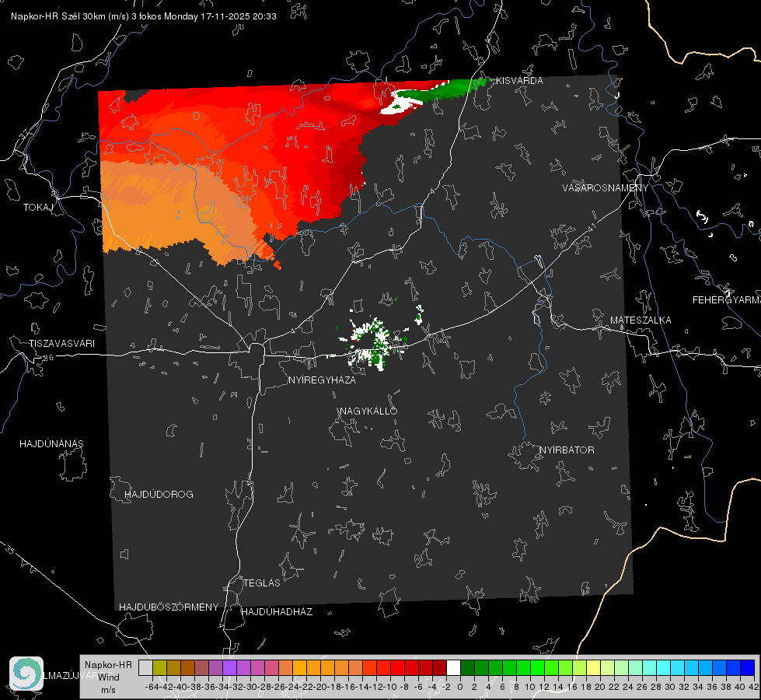Select the HAJDÚHADHÁZ label
This screenshot has height=700, width=761.
point(277,612)
